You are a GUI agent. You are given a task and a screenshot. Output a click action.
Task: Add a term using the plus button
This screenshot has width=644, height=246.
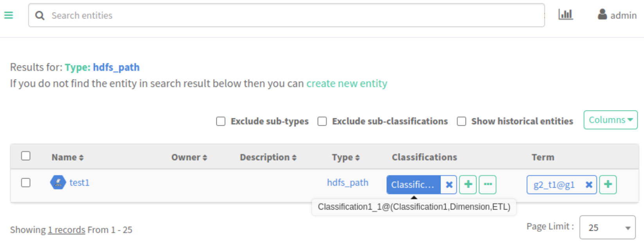(608, 184)
